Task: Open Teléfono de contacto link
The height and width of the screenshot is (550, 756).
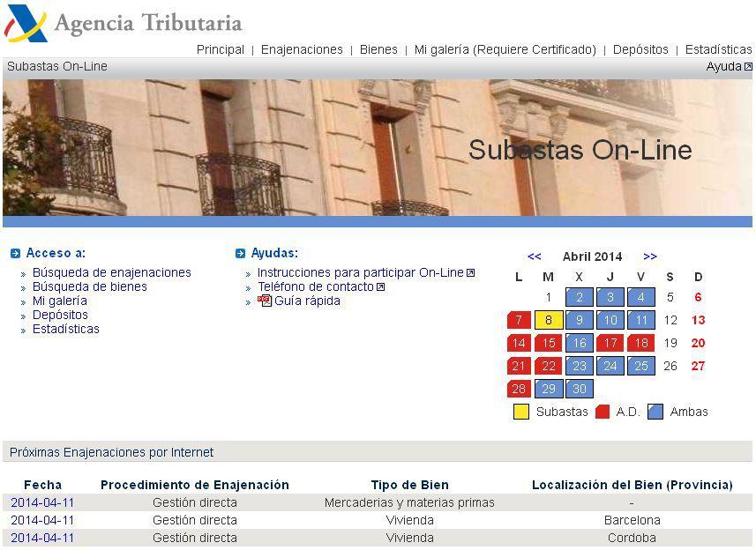Action: [315, 286]
